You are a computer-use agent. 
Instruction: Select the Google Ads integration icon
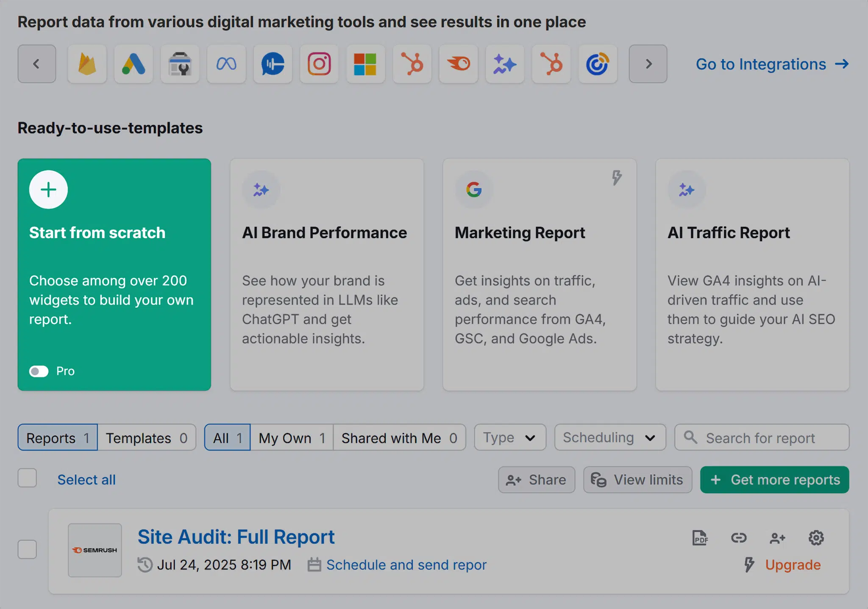pos(134,64)
